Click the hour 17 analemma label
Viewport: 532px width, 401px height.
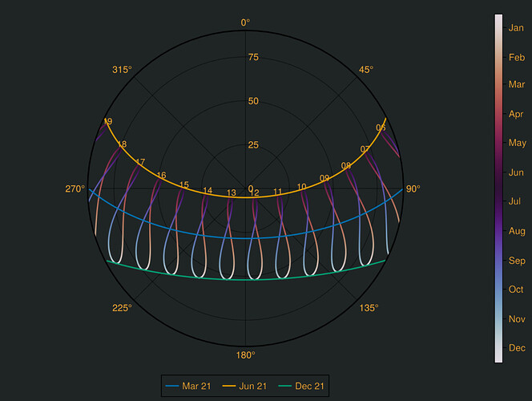pos(140,162)
